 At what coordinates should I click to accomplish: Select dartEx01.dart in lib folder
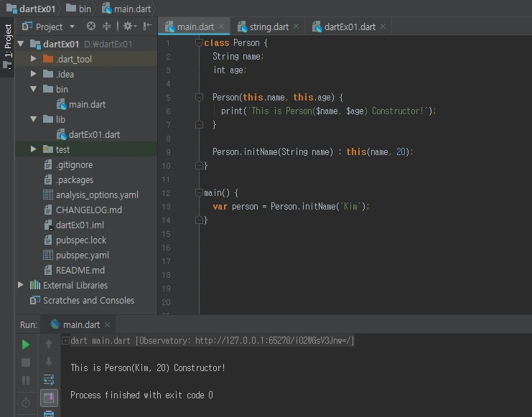[x=88, y=134]
